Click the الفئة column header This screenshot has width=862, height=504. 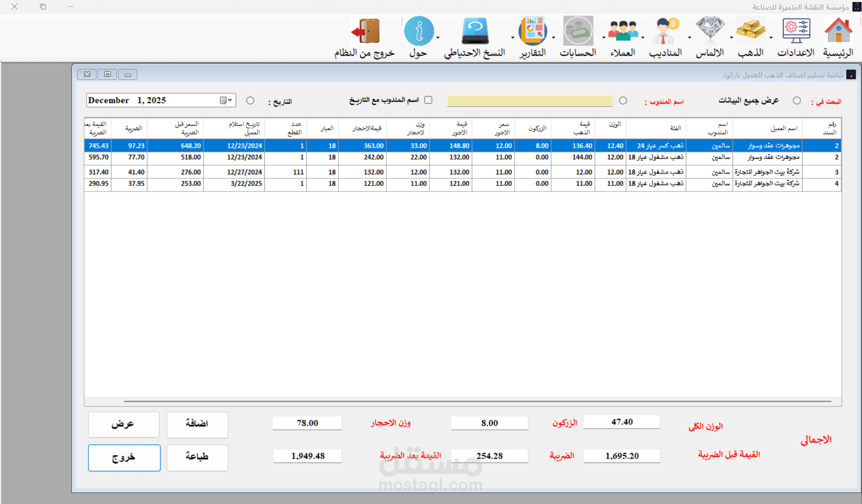(656, 128)
